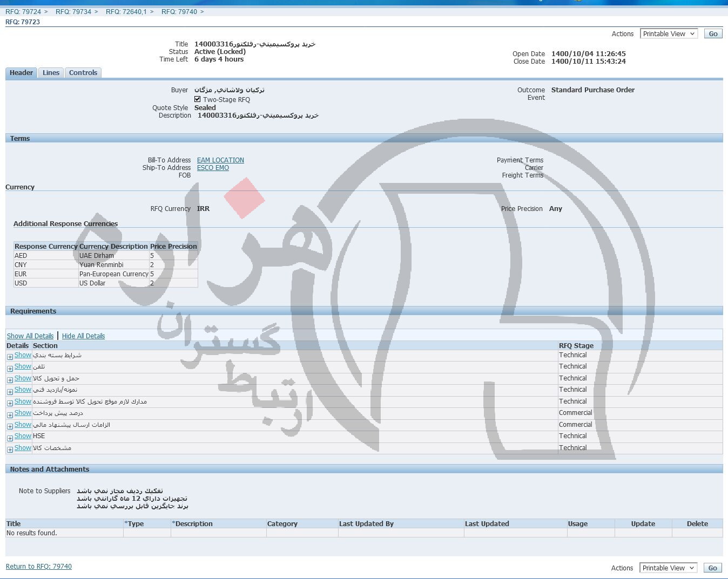Open breadcrumb RFQ: 79734
Viewport: 728px width, 579px height.
(x=73, y=11)
